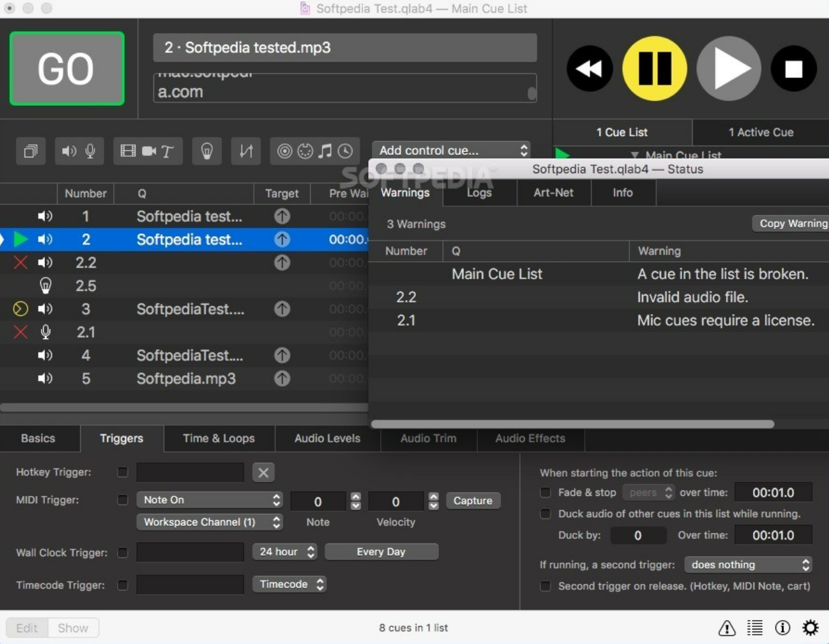
Task: Clear hotkey with the X button
Action: 263,472
